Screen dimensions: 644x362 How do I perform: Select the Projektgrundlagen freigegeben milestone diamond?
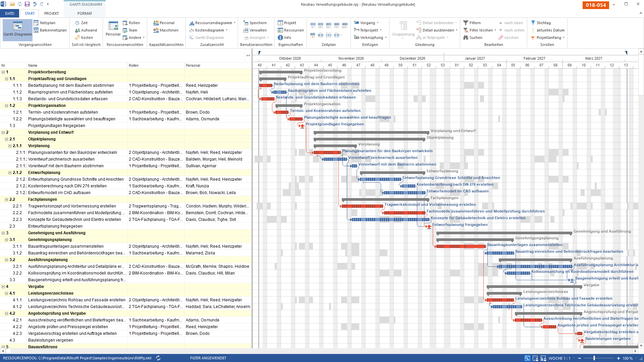[302, 126]
